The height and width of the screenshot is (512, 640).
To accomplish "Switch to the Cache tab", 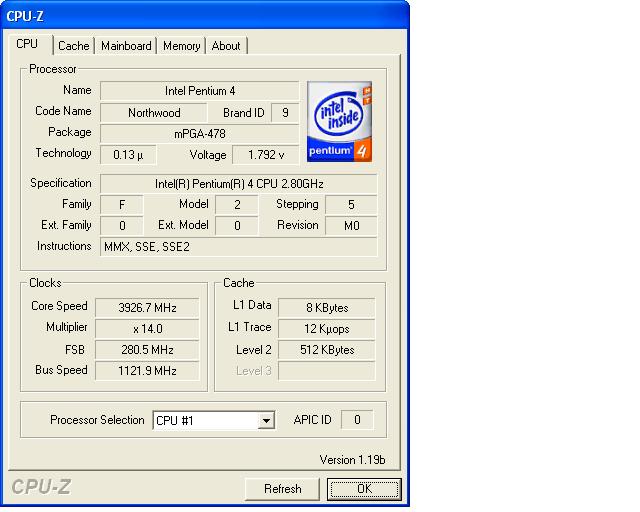I will coord(73,46).
